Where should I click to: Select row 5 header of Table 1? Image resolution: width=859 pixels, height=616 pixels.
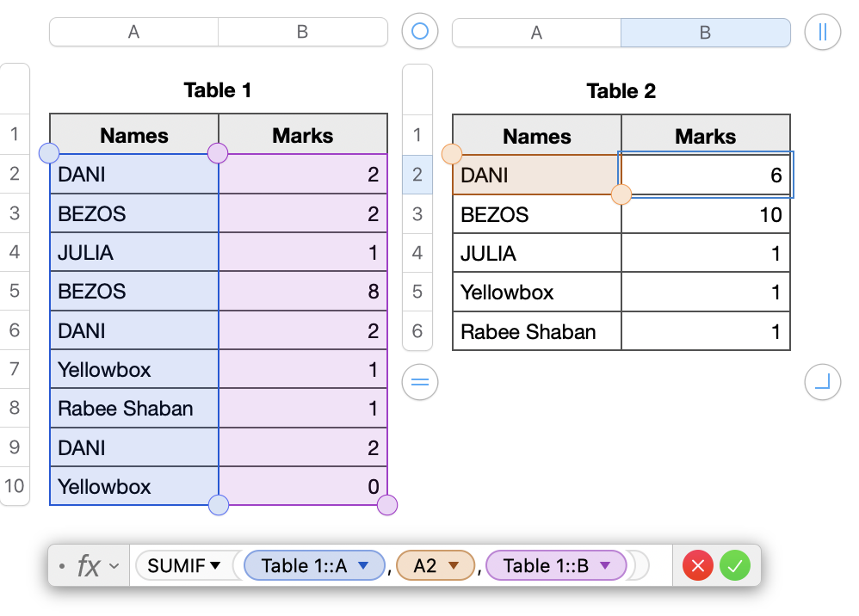tap(15, 291)
